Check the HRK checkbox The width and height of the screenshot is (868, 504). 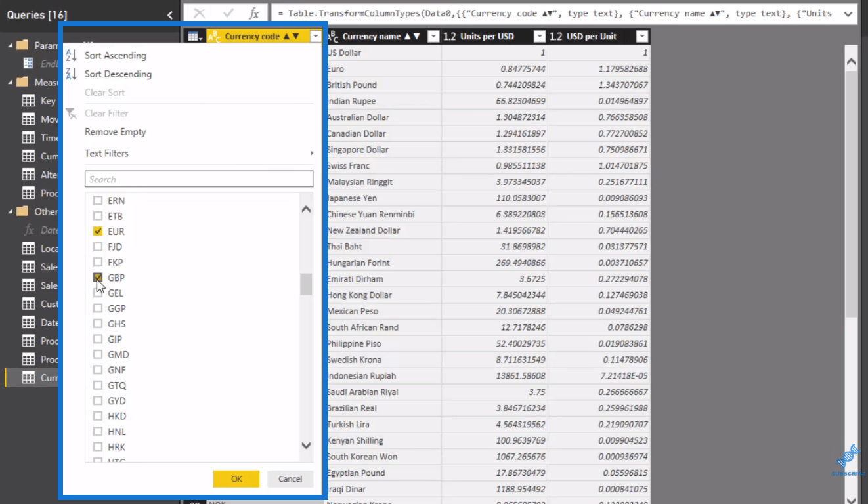click(x=98, y=447)
